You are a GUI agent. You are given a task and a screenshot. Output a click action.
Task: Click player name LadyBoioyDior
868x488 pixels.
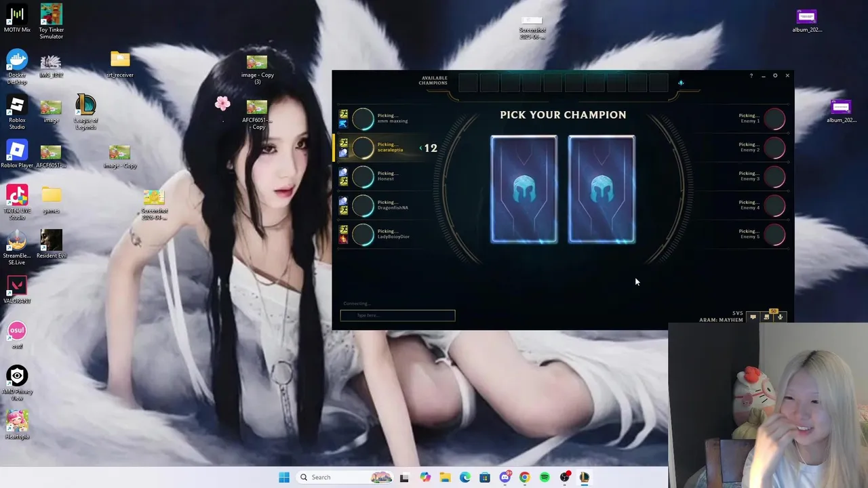pyautogui.click(x=393, y=237)
